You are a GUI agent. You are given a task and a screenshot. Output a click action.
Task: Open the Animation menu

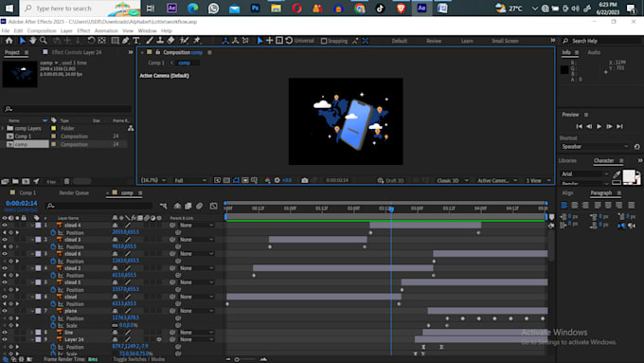pyautogui.click(x=106, y=31)
